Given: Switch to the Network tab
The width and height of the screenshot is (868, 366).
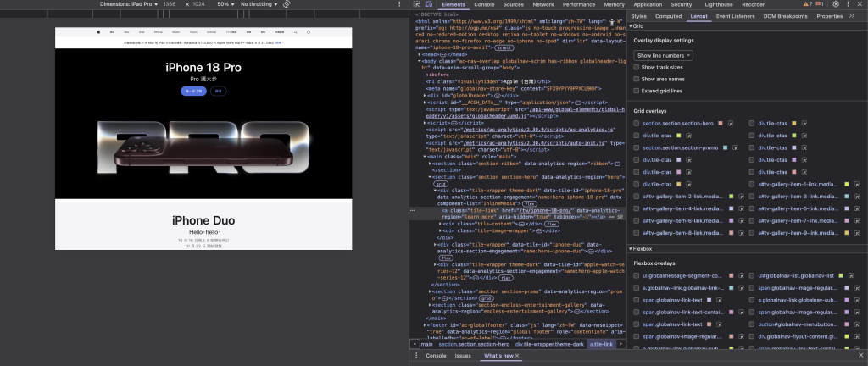Looking at the screenshot, I should [x=543, y=4].
